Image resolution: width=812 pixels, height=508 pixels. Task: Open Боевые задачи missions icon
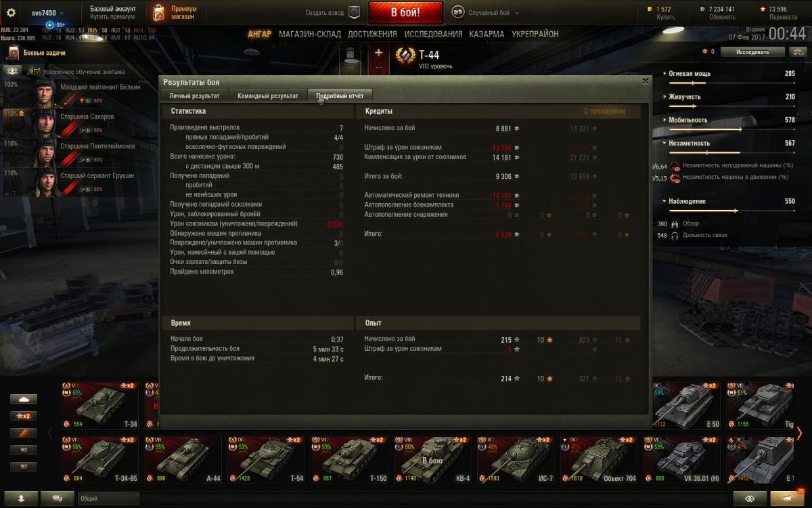click(13, 53)
